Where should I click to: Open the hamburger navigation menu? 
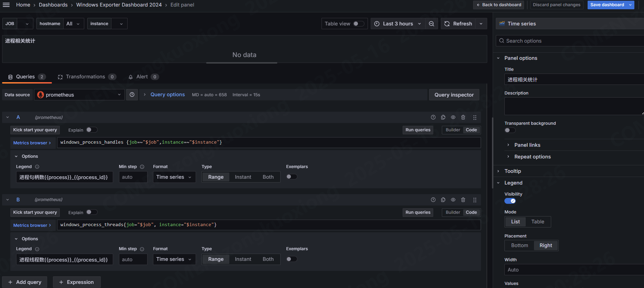[x=6, y=5]
